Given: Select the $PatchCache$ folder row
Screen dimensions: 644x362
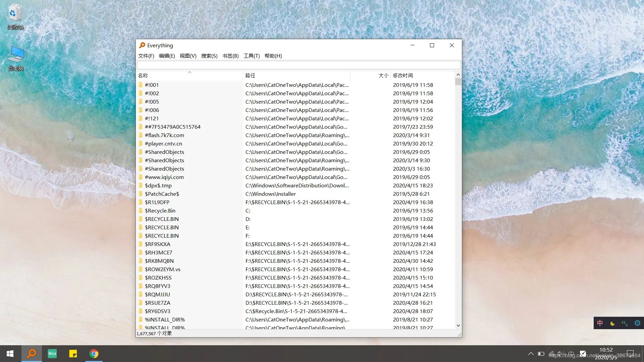Looking at the screenshot, I should tap(162, 194).
